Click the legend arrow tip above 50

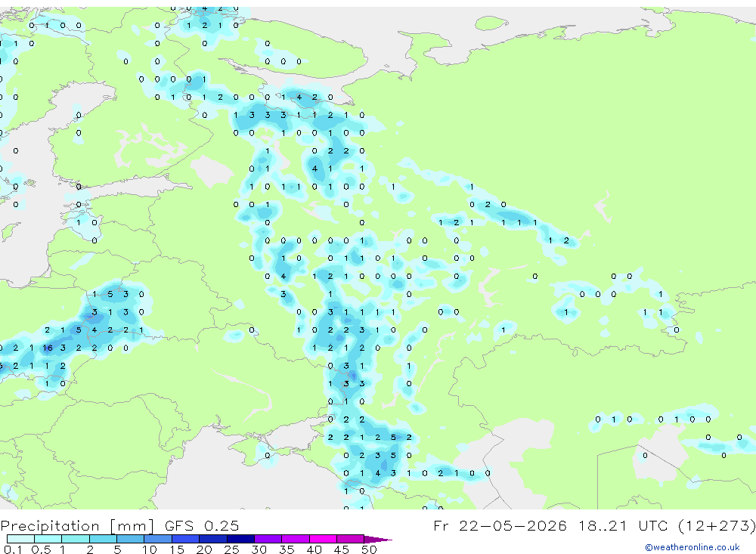(x=378, y=540)
